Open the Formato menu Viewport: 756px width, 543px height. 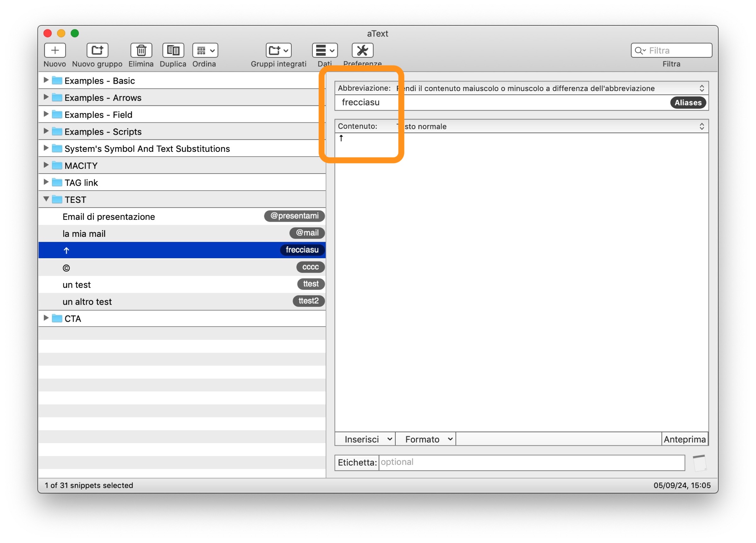425,439
